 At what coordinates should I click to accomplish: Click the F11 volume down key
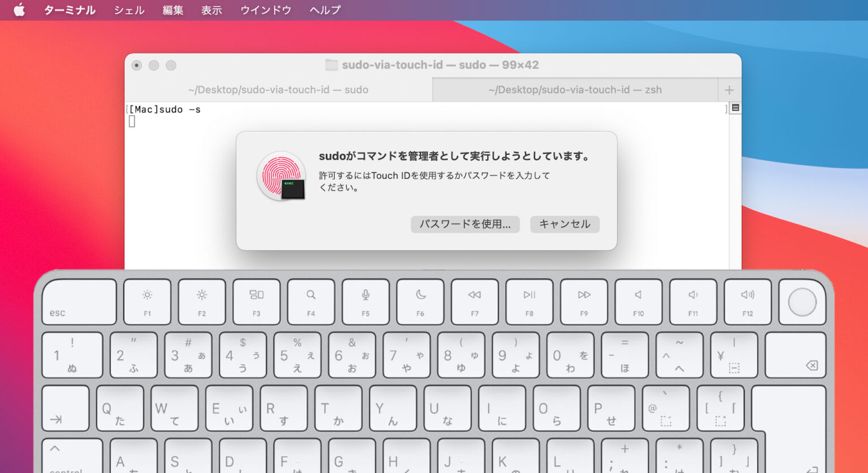tap(693, 302)
